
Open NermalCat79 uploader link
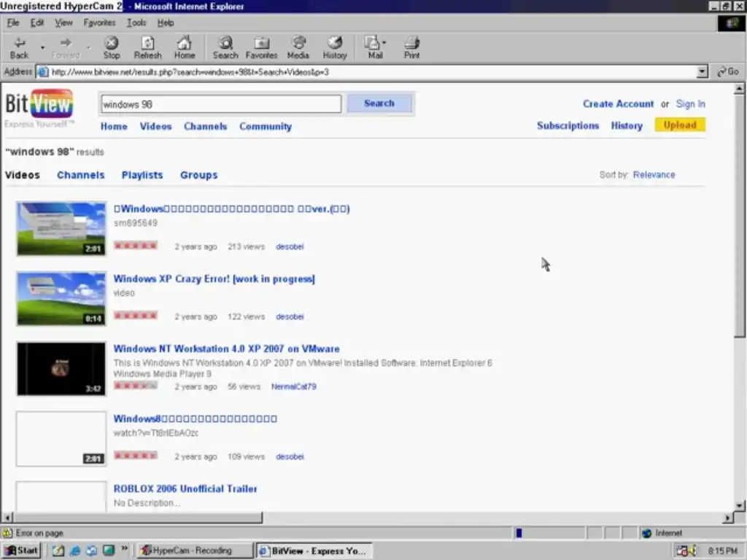coord(293,386)
